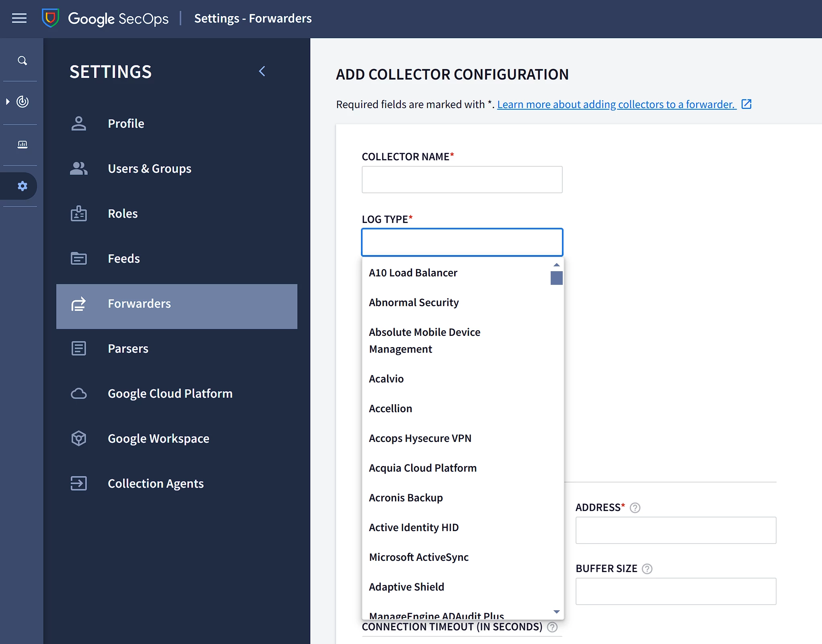
Task: Select the settings gear in rail
Action: (x=23, y=186)
